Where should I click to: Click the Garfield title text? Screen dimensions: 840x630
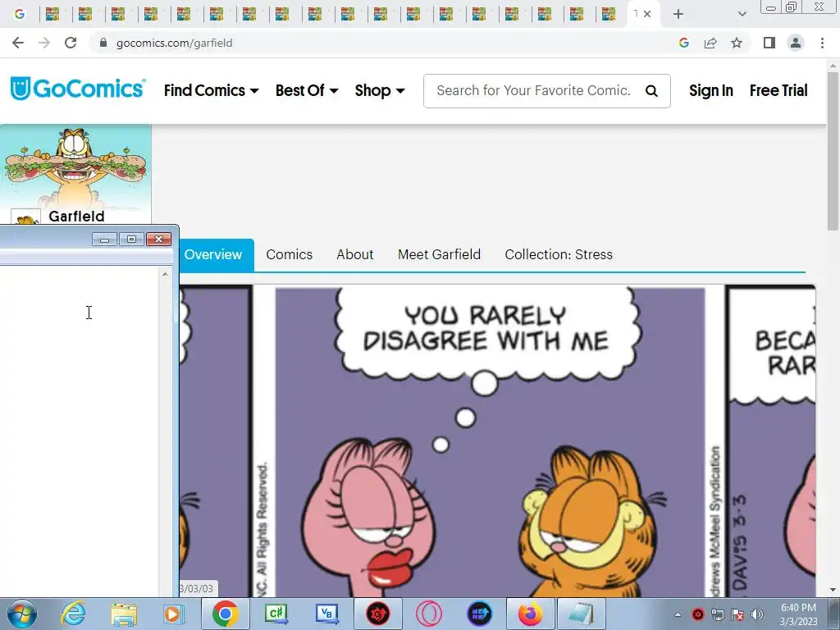click(76, 217)
